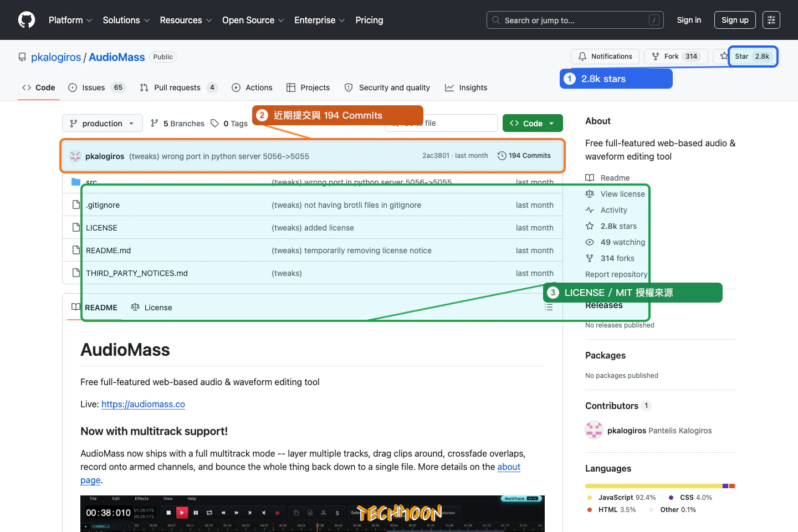The width and height of the screenshot is (798, 532).
Task: Click the eye icon beside 49 watching
Action: pos(590,242)
